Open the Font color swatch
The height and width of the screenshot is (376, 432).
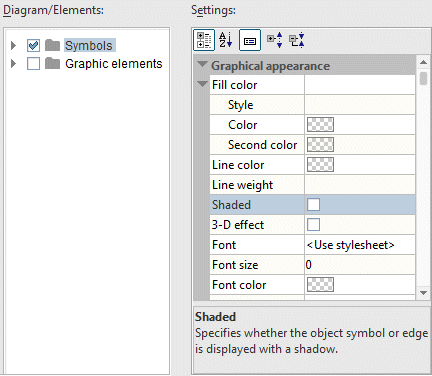[x=320, y=285]
